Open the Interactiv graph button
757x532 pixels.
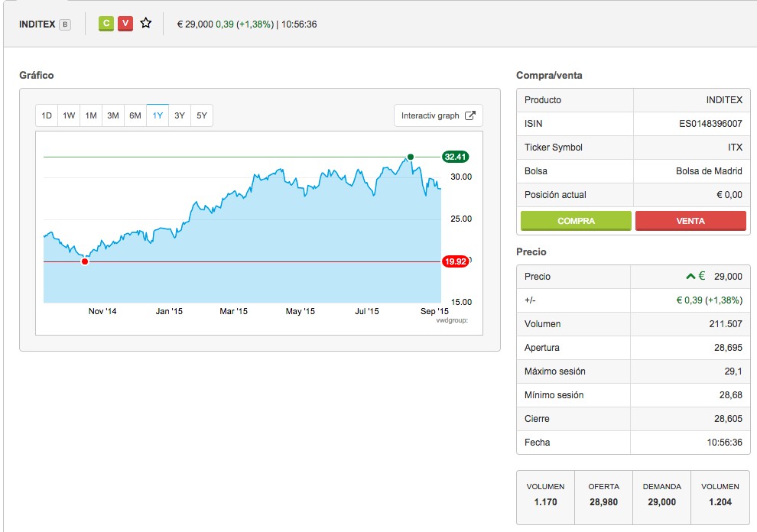pyautogui.click(x=438, y=115)
